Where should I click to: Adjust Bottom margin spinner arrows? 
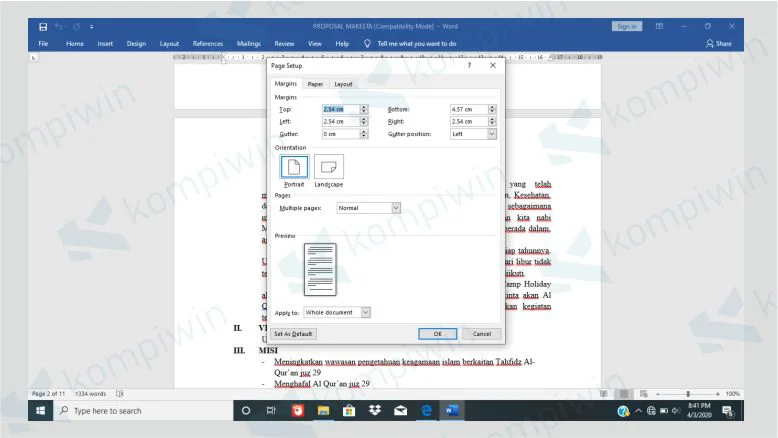point(492,109)
